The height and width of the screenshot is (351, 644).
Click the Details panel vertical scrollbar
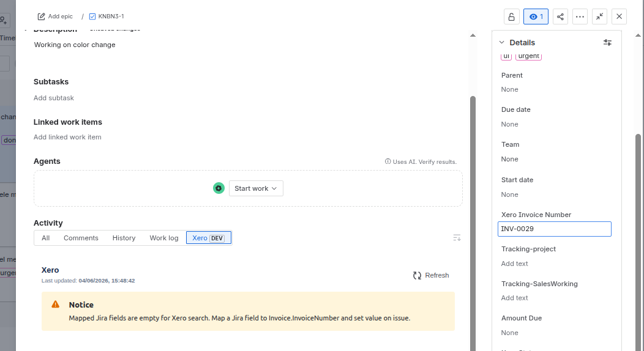click(638, 242)
